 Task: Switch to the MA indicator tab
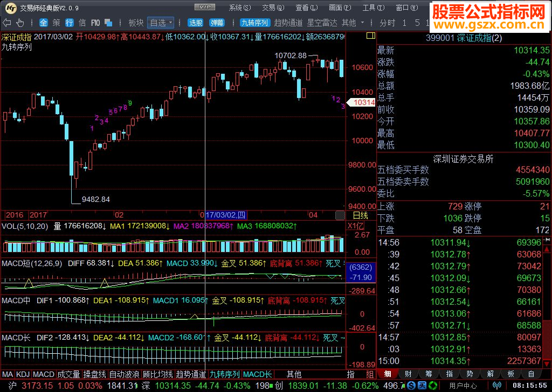8,374
